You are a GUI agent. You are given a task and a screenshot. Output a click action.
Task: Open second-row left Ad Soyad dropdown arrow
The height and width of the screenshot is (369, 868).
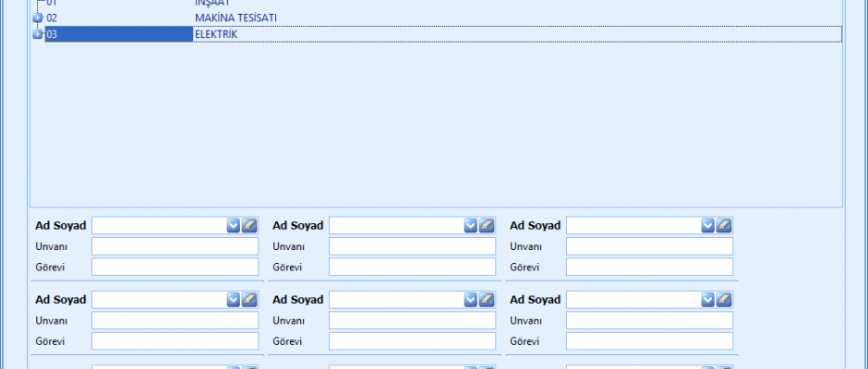coord(234,300)
